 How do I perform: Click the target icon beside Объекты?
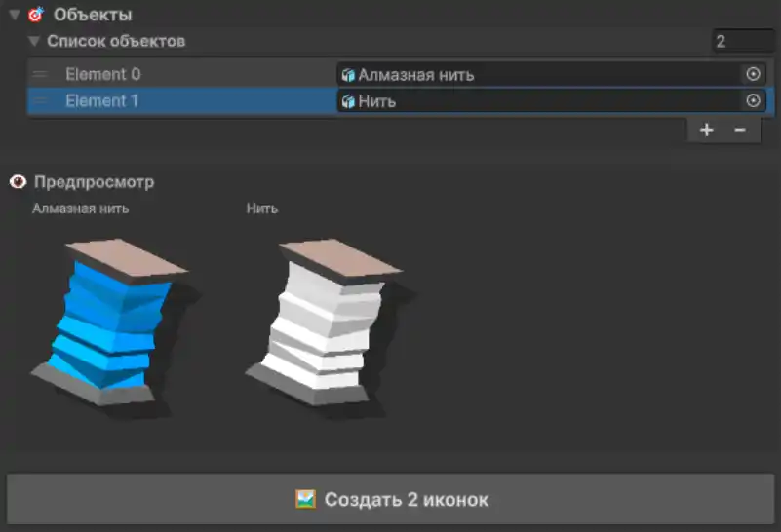pos(36,15)
